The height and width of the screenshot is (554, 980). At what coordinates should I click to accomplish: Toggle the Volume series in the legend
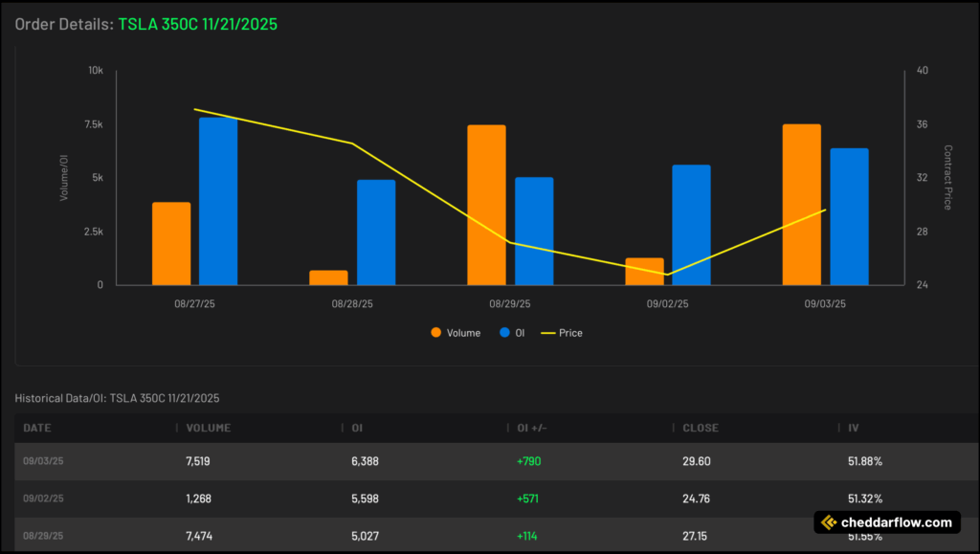click(x=456, y=333)
